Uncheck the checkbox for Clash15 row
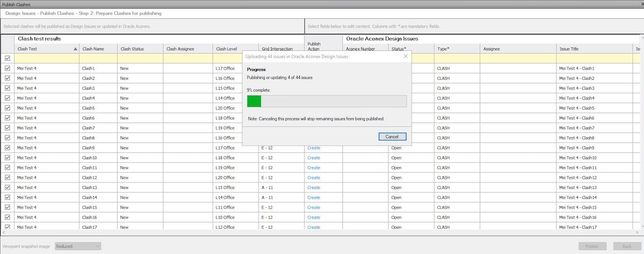 point(7,208)
